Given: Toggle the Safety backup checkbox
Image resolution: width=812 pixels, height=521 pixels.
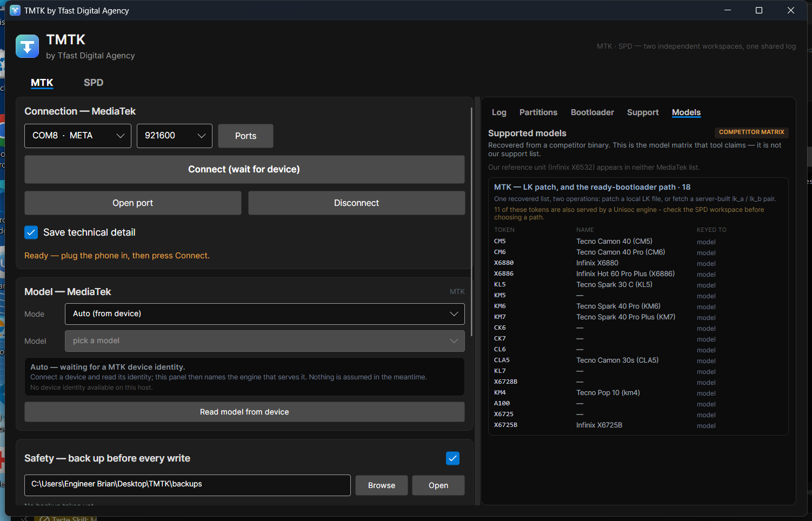Looking at the screenshot, I should click(x=452, y=458).
